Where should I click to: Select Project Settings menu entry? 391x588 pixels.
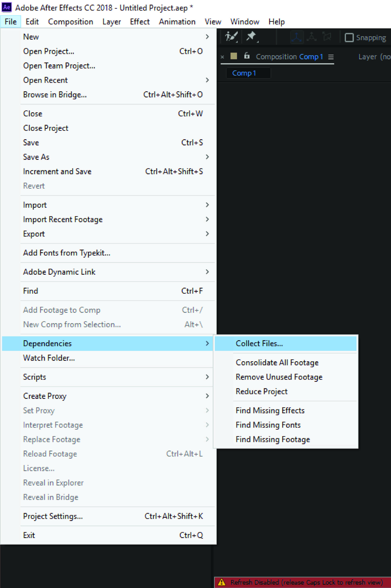click(x=53, y=516)
